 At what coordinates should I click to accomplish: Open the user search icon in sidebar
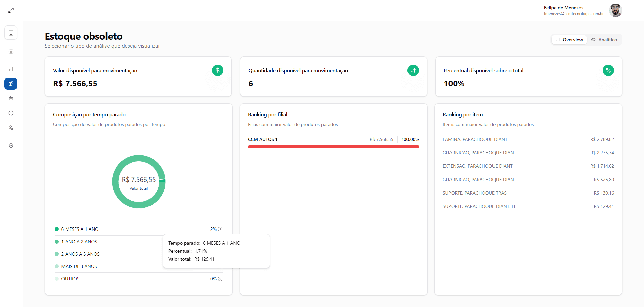[x=11, y=128]
